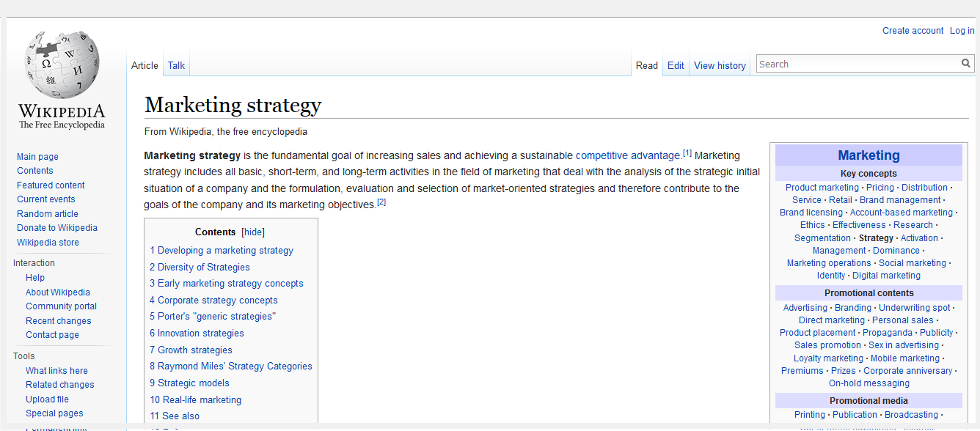Jump to Growth strategies section
980x431 pixels.
pos(191,350)
